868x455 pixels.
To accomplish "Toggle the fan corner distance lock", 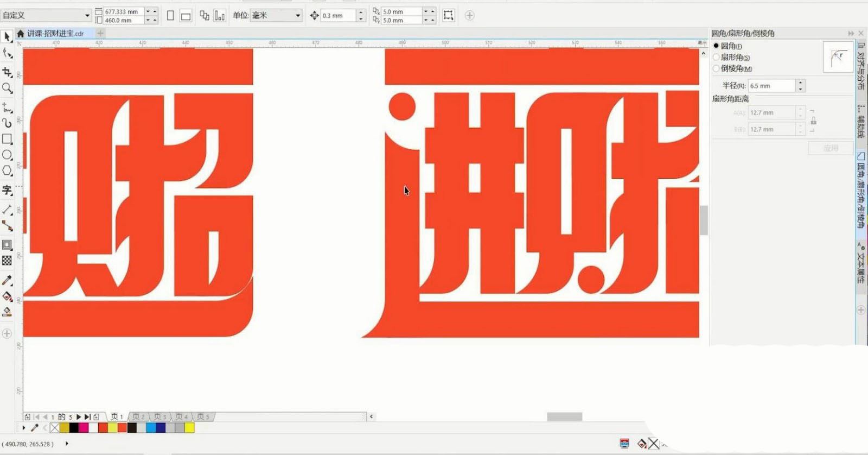I will [x=813, y=121].
